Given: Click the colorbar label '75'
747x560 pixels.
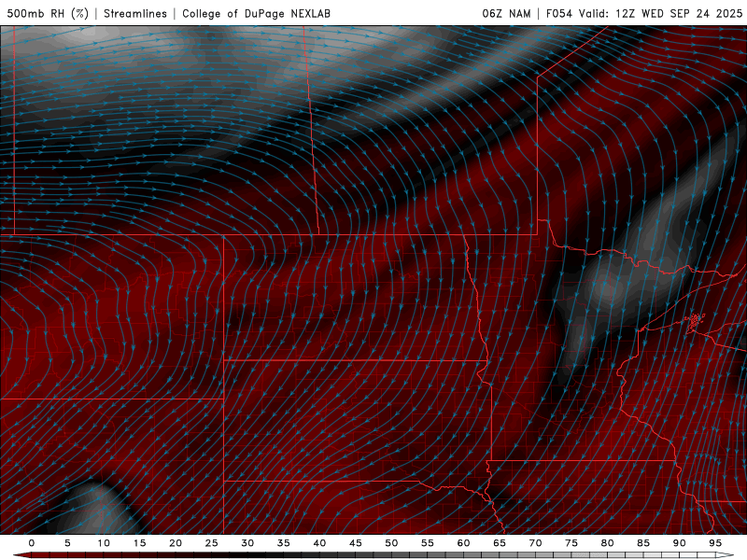Looking at the screenshot, I should click(571, 543).
